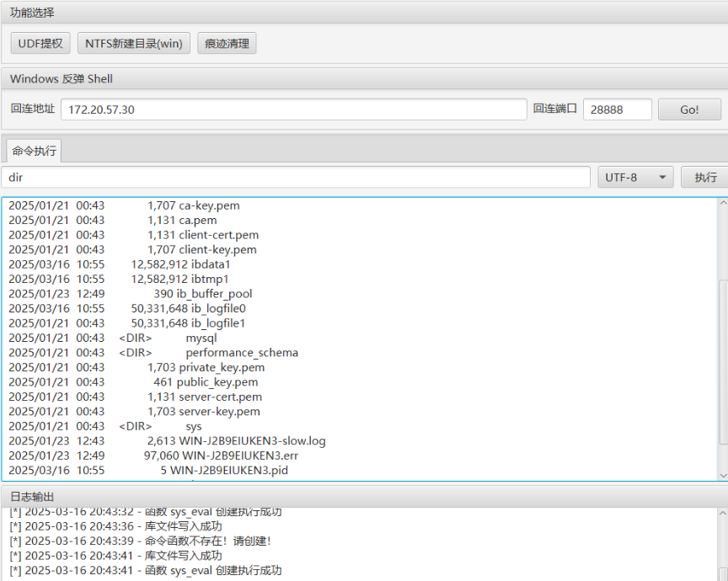
Task: Click the performance_schema directory entry
Action: [x=242, y=353]
